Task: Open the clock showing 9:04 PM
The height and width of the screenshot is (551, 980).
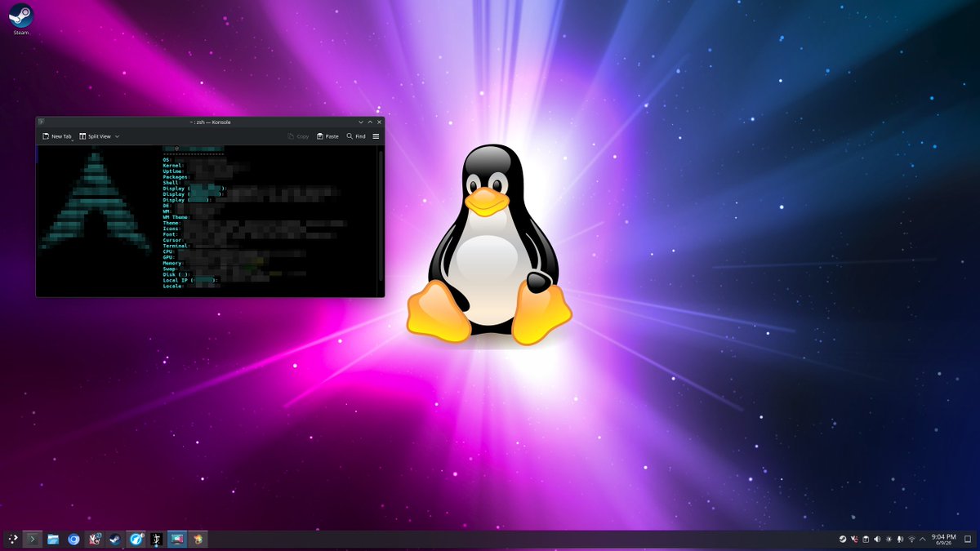Action: [x=943, y=540]
